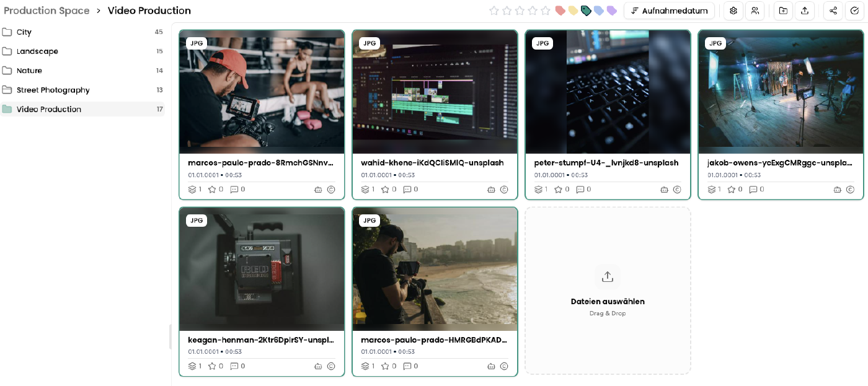Select the Street Photography folder

click(x=53, y=90)
